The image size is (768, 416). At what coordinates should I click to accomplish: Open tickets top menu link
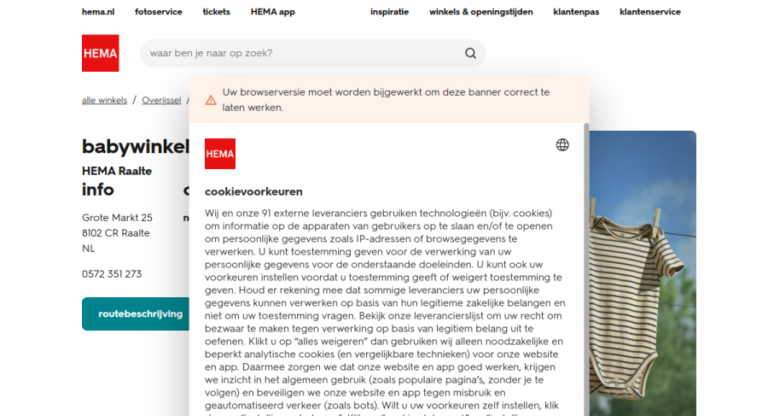[216, 12]
